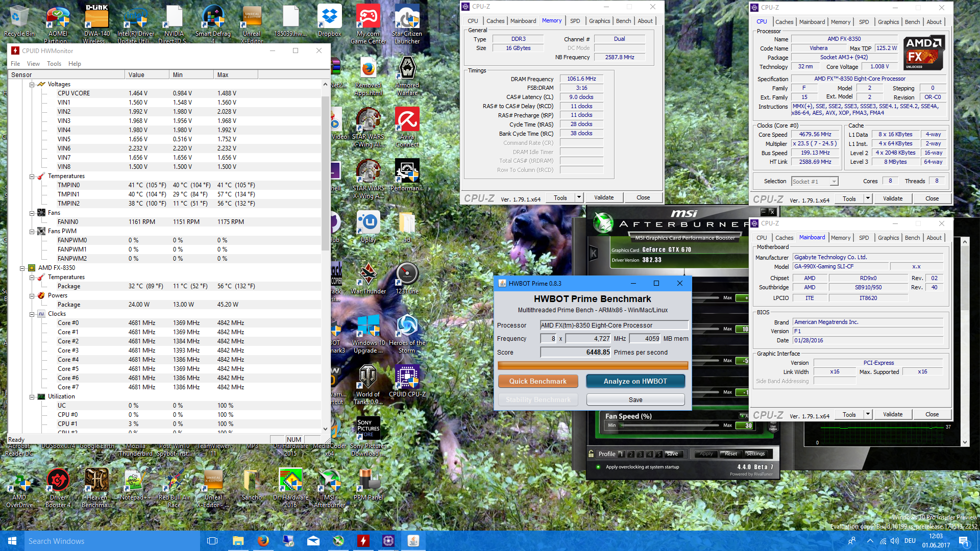Click the HWMonitor lightning taskbar icon
Image resolution: width=980 pixels, height=551 pixels.
pos(363,541)
